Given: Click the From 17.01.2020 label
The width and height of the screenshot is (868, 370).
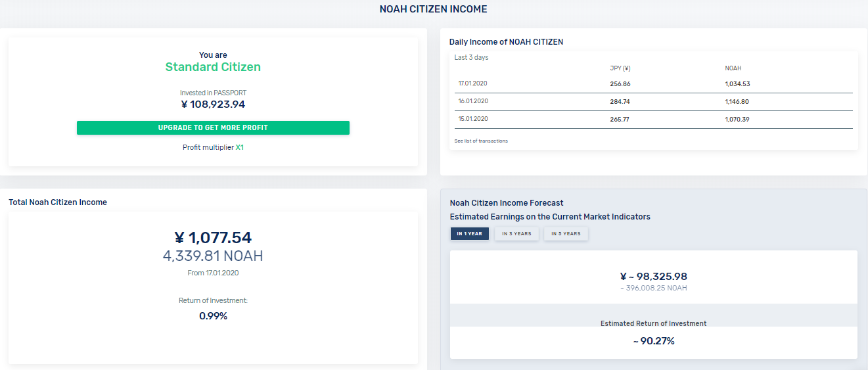Looking at the screenshot, I should 213,273.
